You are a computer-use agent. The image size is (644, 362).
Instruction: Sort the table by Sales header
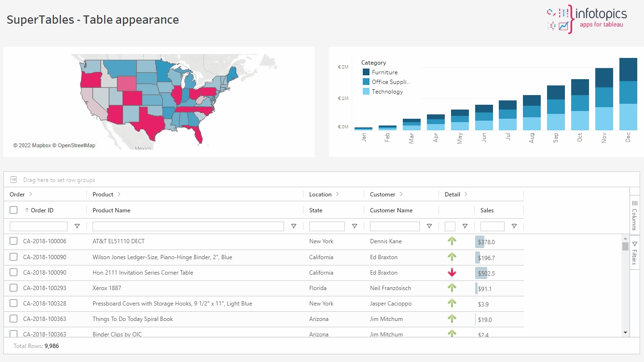click(x=487, y=210)
